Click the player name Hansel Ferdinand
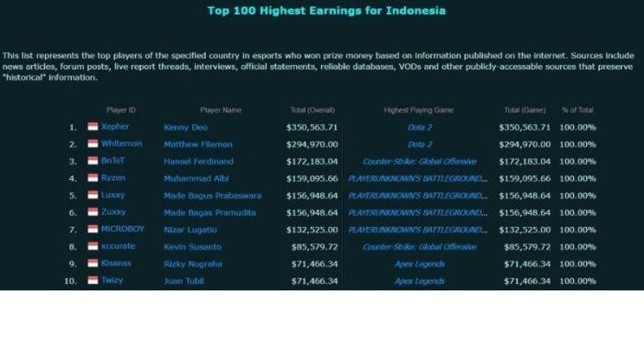Screen dimensions: 644x362 [199, 162]
